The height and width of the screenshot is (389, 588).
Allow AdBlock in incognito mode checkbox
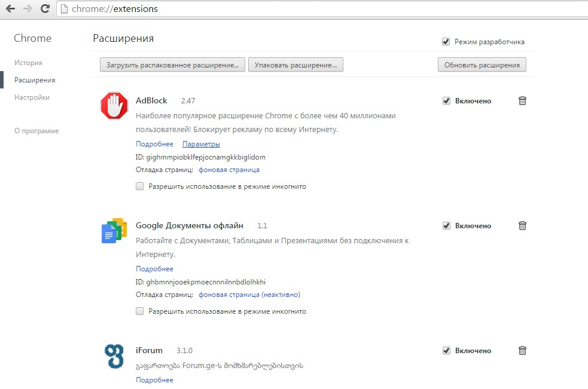pyautogui.click(x=139, y=186)
